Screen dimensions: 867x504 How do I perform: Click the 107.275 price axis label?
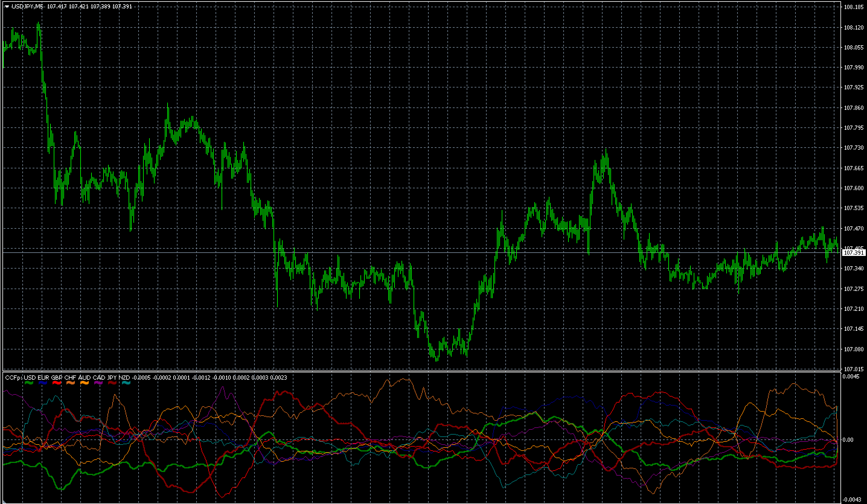[x=854, y=289]
